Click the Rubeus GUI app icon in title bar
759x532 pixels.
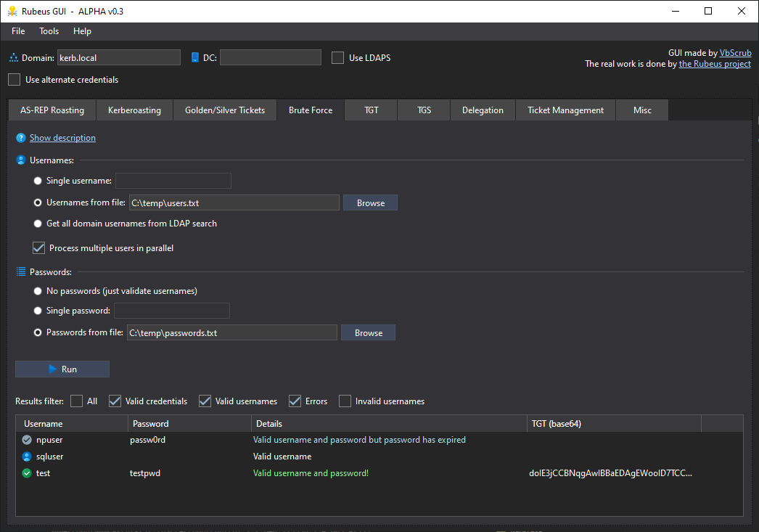pyautogui.click(x=12, y=11)
